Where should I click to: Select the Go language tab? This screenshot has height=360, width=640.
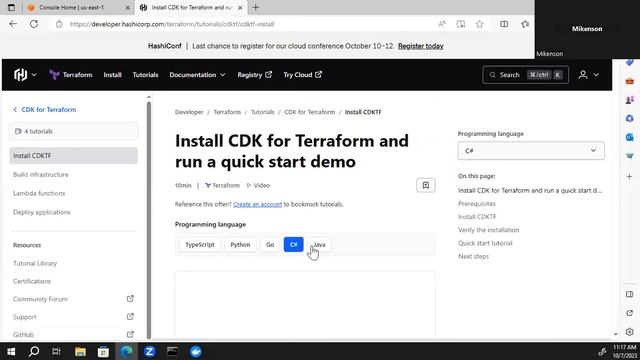pyautogui.click(x=270, y=244)
